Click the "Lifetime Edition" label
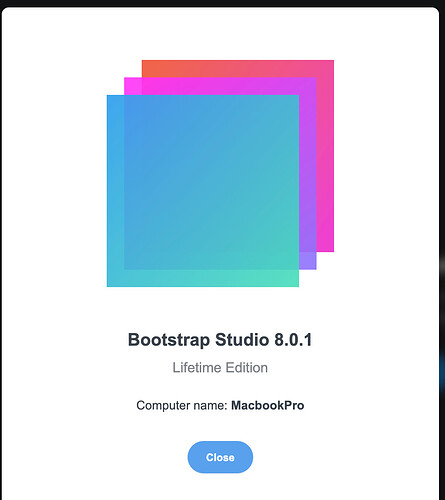This screenshot has height=500, width=445. pyautogui.click(x=220, y=368)
